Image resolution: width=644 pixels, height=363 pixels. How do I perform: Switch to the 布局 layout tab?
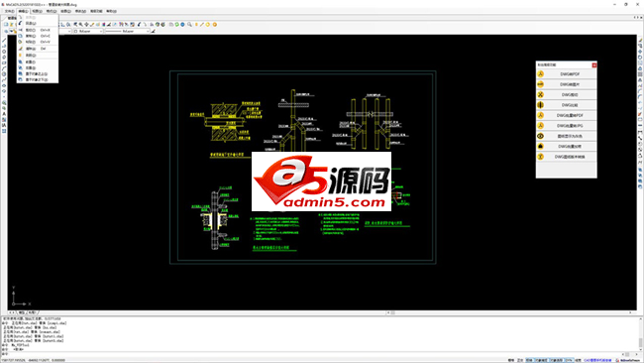click(x=32, y=312)
